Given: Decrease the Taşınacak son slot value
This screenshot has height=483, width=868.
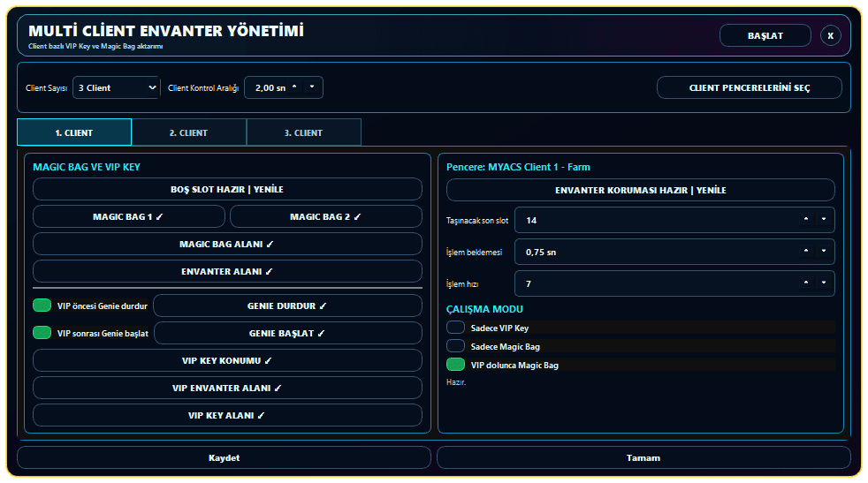Looking at the screenshot, I should pos(824,220).
